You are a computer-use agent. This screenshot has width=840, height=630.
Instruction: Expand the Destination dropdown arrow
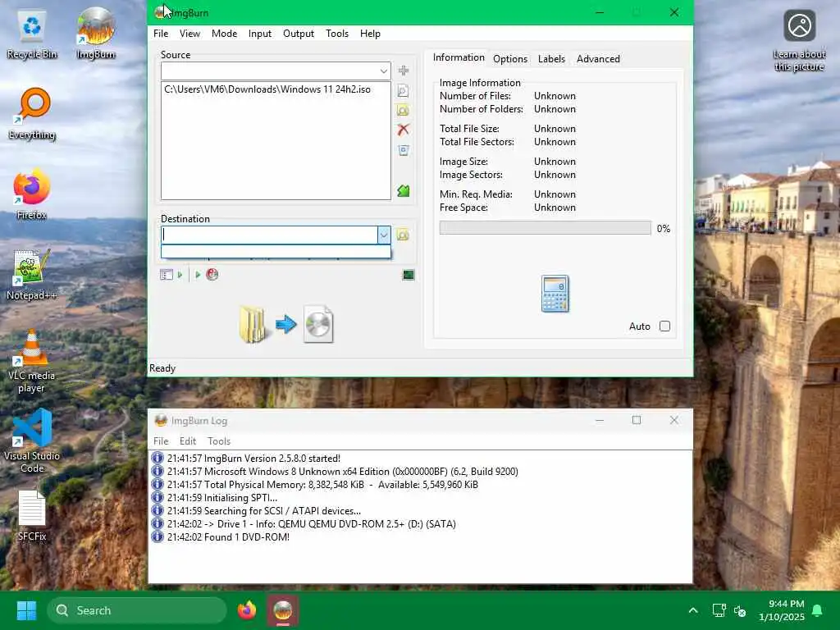pos(384,235)
